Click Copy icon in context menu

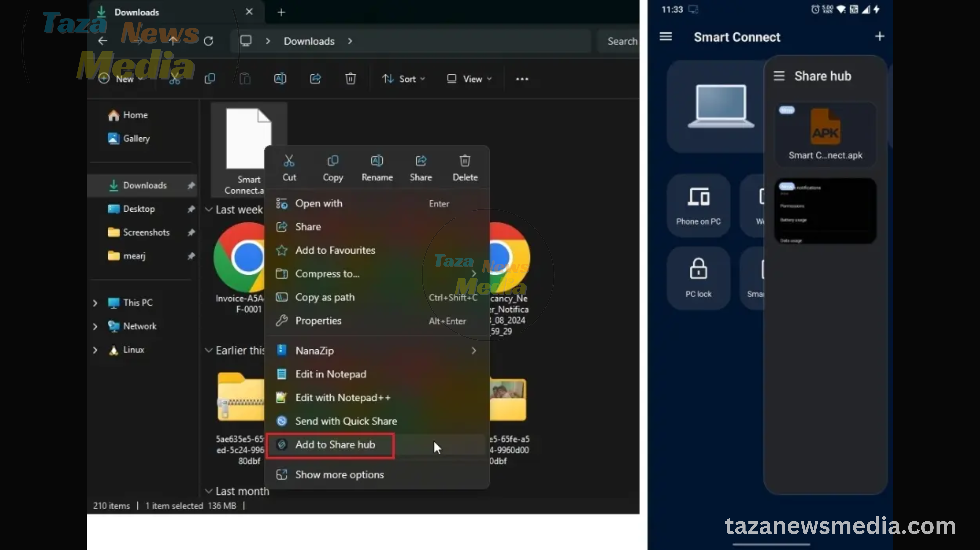pos(333,168)
